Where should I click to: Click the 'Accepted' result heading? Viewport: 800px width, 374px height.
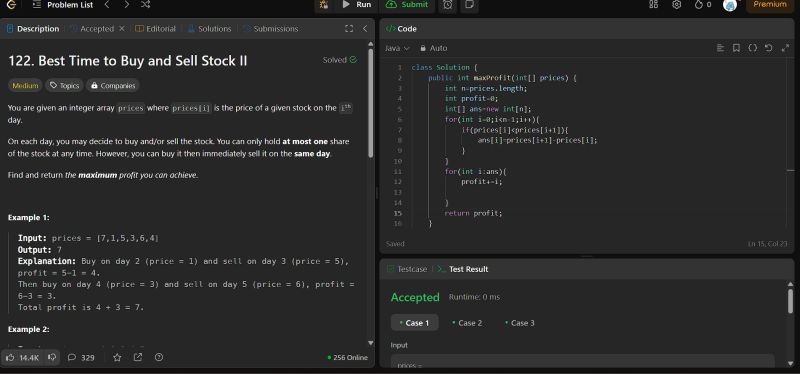pos(415,297)
